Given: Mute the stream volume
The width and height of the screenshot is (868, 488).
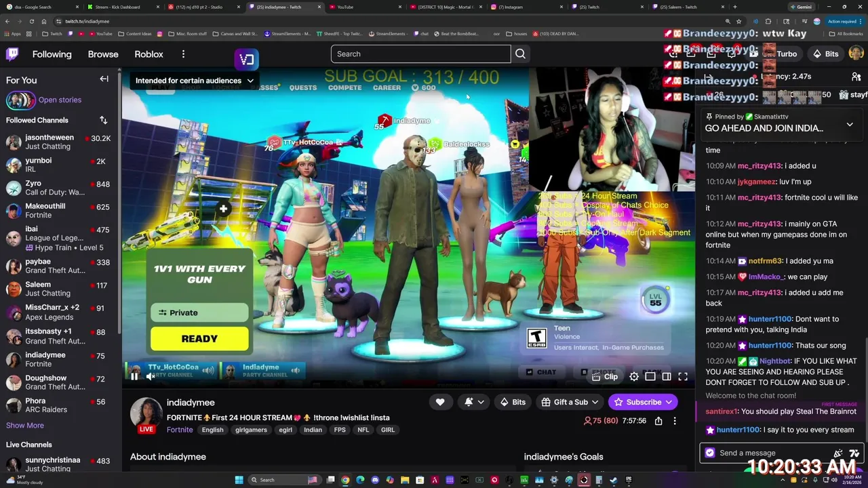Looking at the screenshot, I should pyautogui.click(x=151, y=377).
